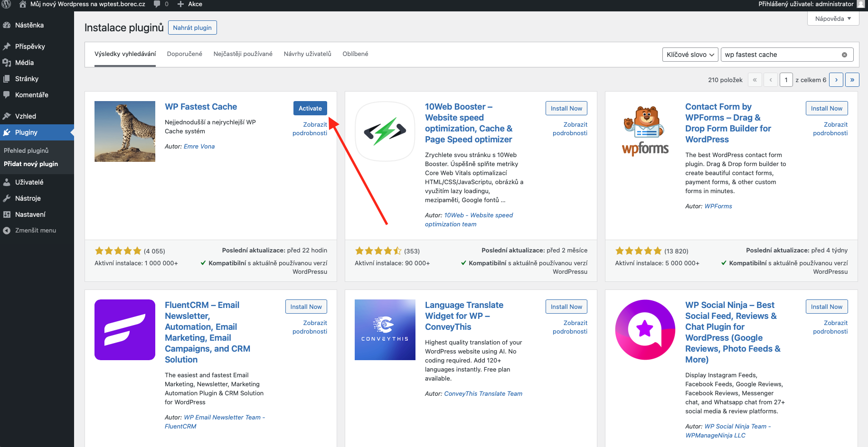Click the current page number field
The height and width of the screenshot is (447, 868).
click(786, 80)
